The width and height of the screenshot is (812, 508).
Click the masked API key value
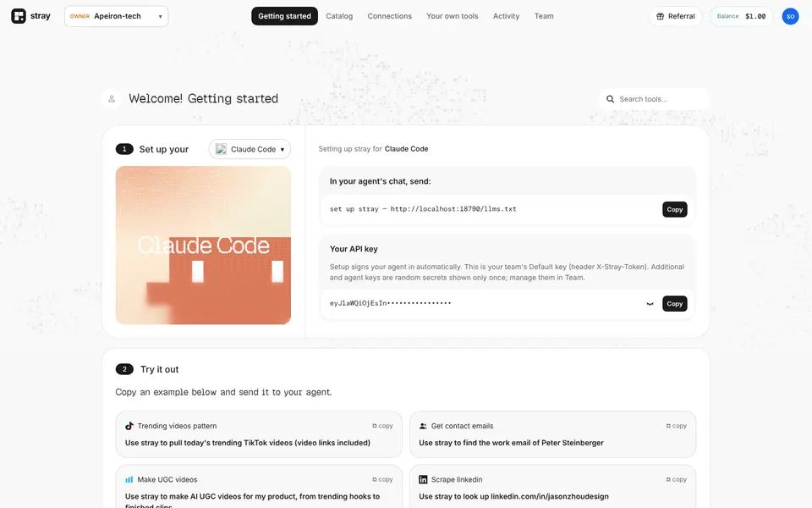391,303
